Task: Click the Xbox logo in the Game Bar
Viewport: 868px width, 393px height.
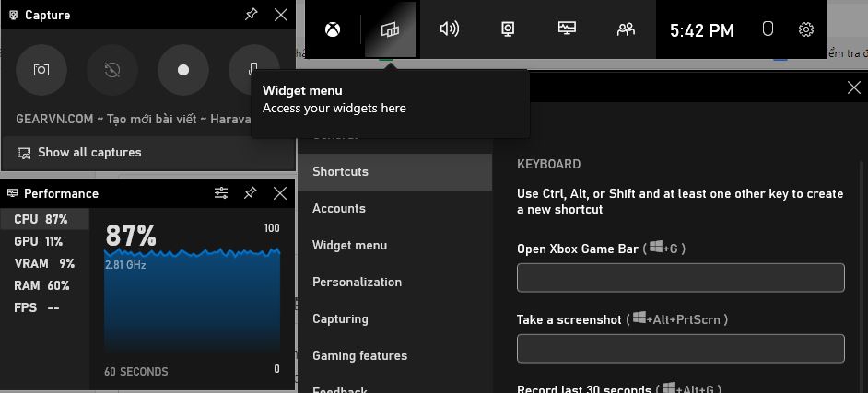Action: [333, 29]
